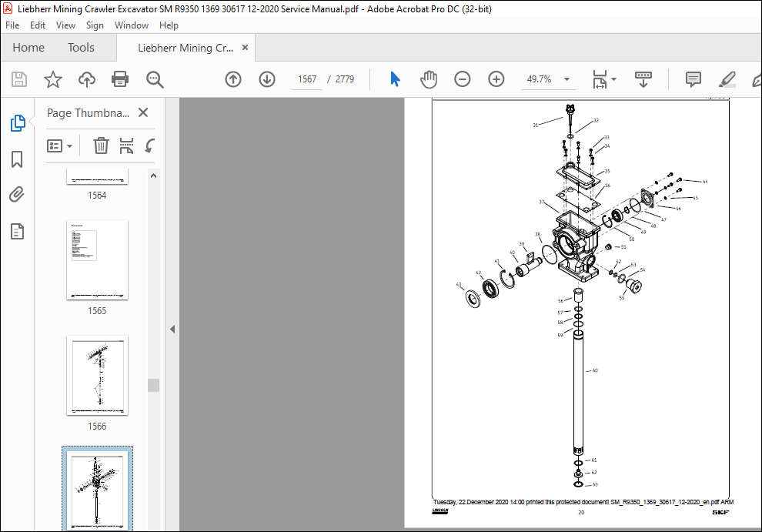Click the insert pages thumbnail icon
This screenshot has height=532, width=762.
pos(126,146)
